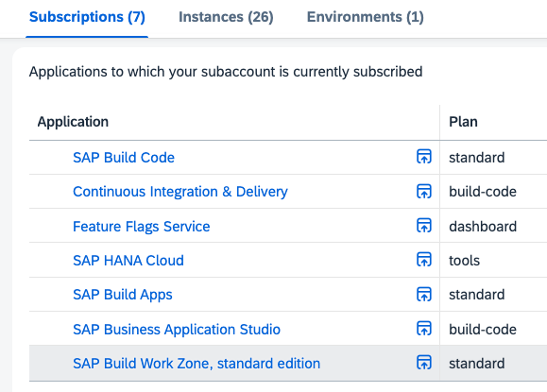
Task: Click the Feature Flags Service link
Action: (142, 227)
